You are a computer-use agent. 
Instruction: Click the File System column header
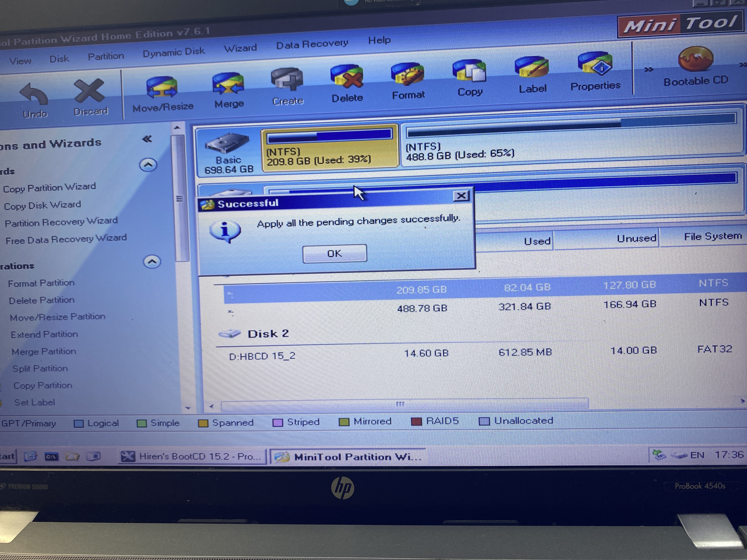point(703,237)
